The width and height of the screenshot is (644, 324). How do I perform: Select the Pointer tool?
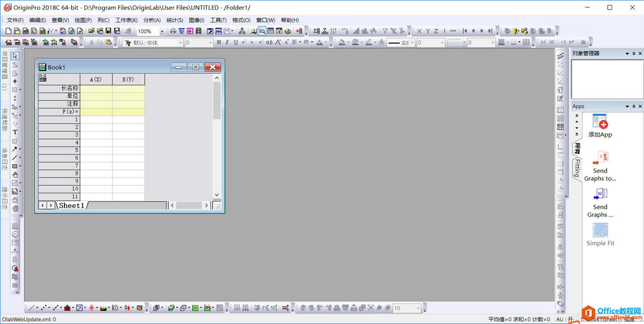point(15,56)
